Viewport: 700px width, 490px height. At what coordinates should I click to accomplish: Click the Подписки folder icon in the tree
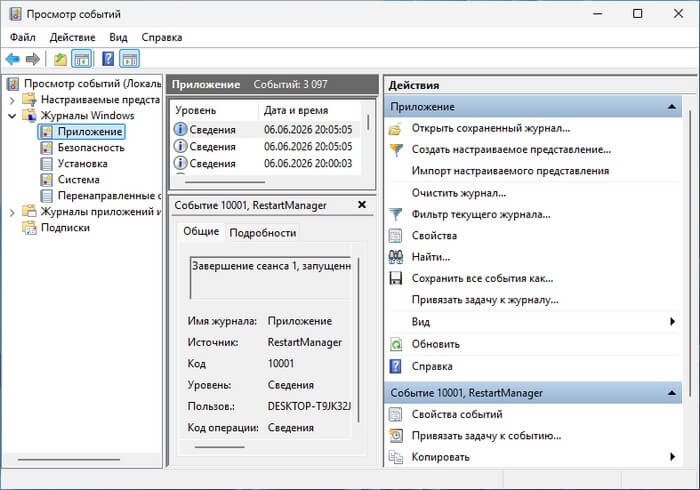(29, 228)
